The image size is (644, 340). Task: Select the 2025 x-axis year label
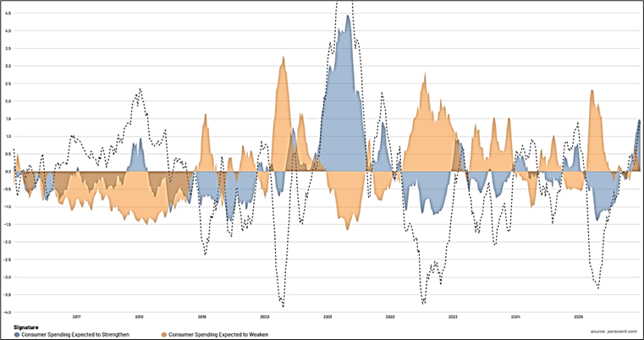(x=578, y=317)
